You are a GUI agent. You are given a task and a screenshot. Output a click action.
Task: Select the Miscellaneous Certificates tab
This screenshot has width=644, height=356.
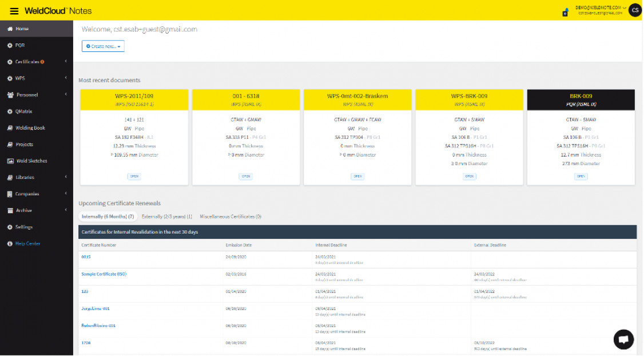230,217
